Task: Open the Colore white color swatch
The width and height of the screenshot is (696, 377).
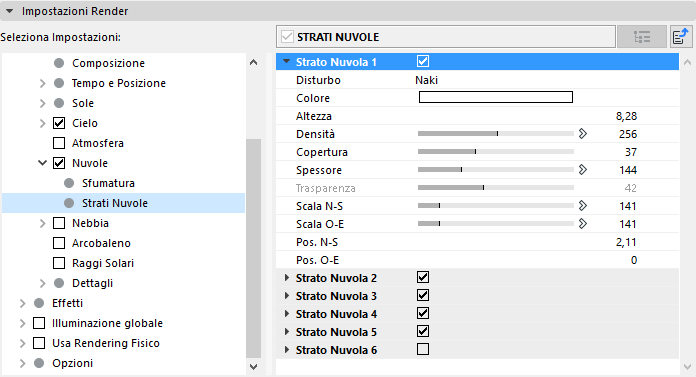Action: tap(496, 97)
